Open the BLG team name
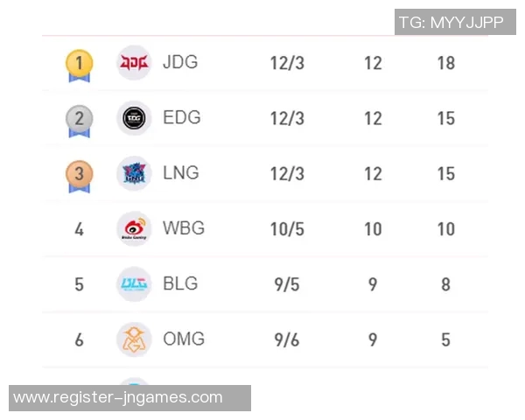525x420 pixels. click(x=180, y=283)
